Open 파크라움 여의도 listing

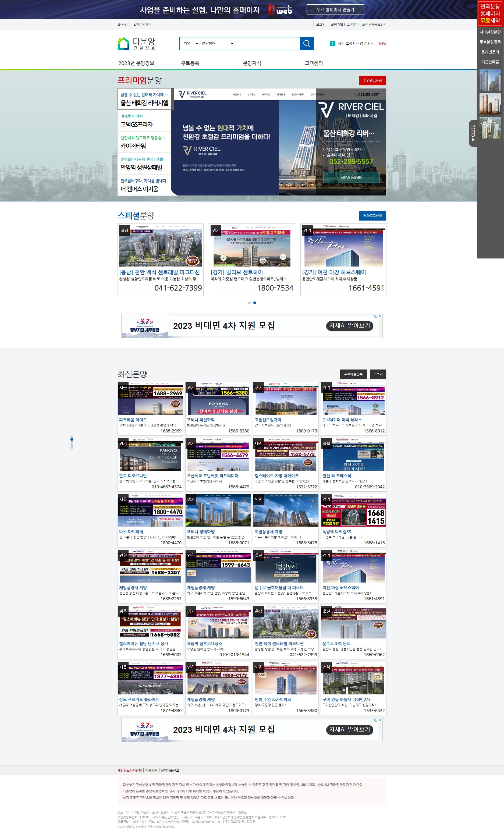coord(150,409)
